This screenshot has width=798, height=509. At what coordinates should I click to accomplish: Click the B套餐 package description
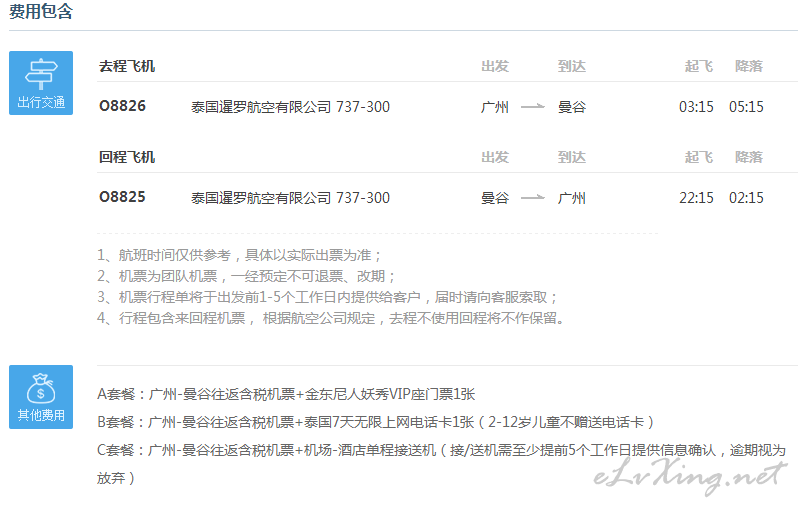click(x=376, y=422)
